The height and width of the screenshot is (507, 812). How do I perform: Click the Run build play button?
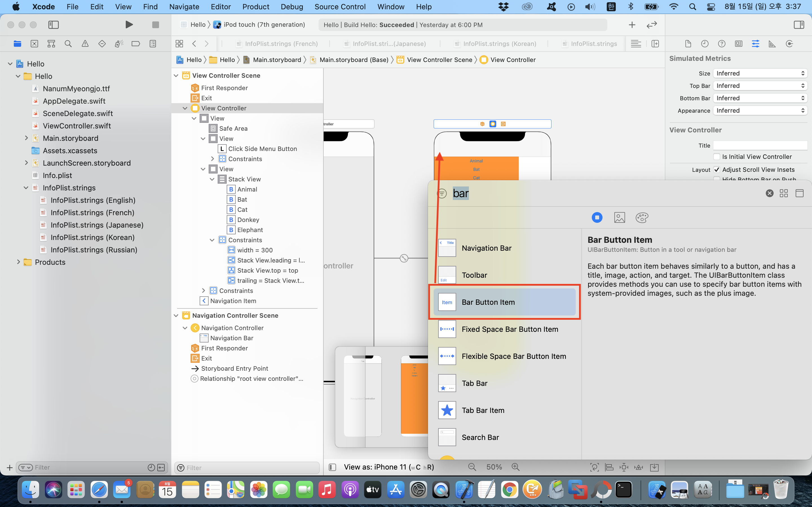129,25
